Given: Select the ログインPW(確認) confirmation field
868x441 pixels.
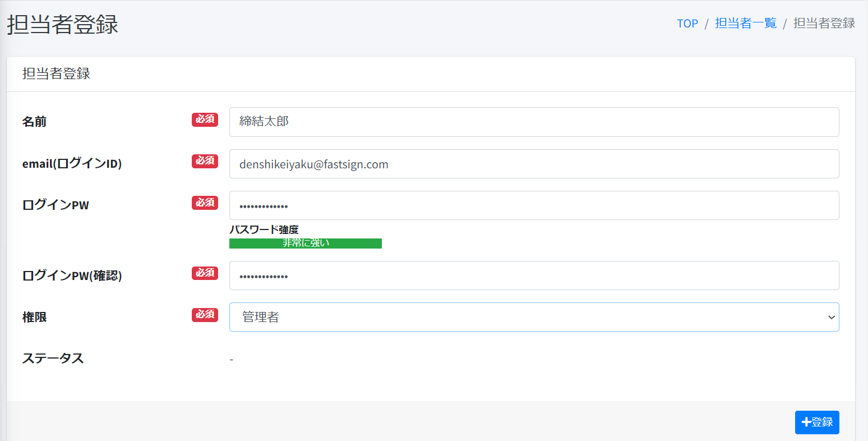Looking at the screenshot, I should coord(534,275).
